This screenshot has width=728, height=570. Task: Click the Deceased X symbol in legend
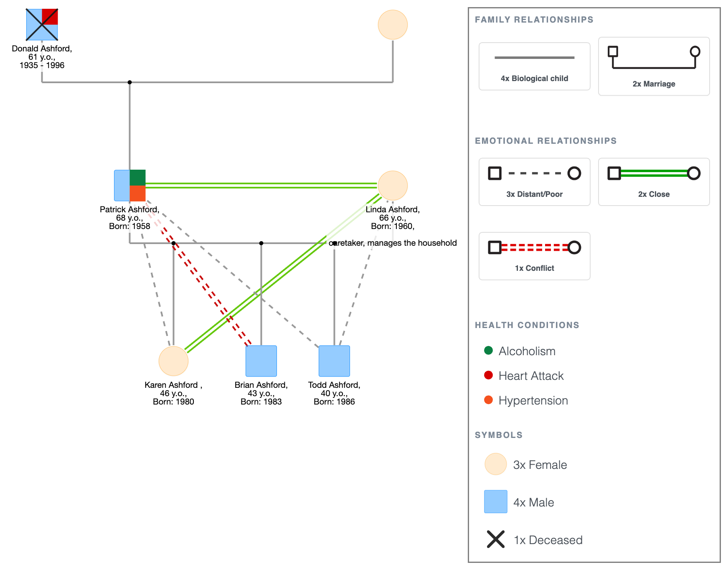496,539
